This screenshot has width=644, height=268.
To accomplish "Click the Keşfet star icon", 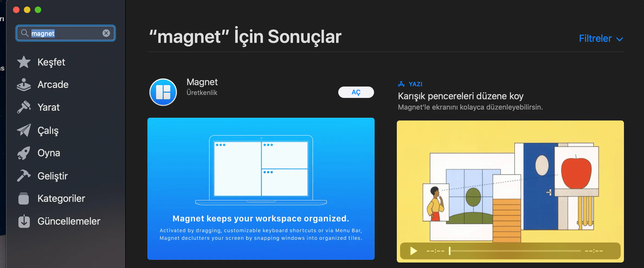I will pyautogui.click(x=24, y=62).
